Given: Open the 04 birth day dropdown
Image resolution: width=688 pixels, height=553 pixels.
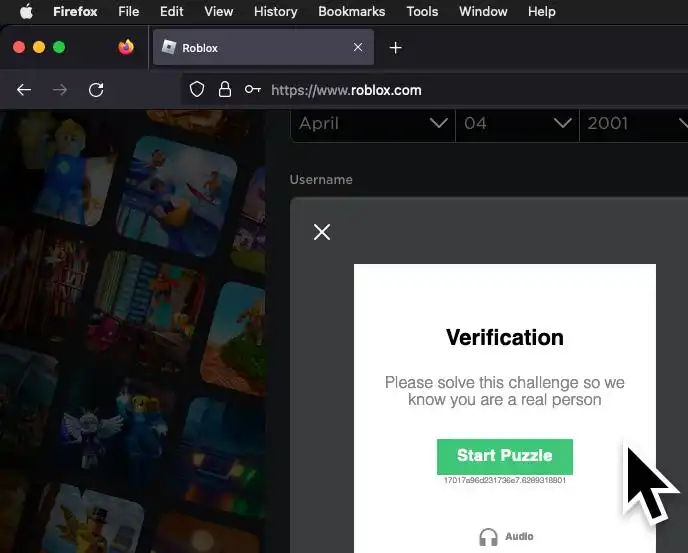Looking at the screenshot, I should click(x=518, y=125).
